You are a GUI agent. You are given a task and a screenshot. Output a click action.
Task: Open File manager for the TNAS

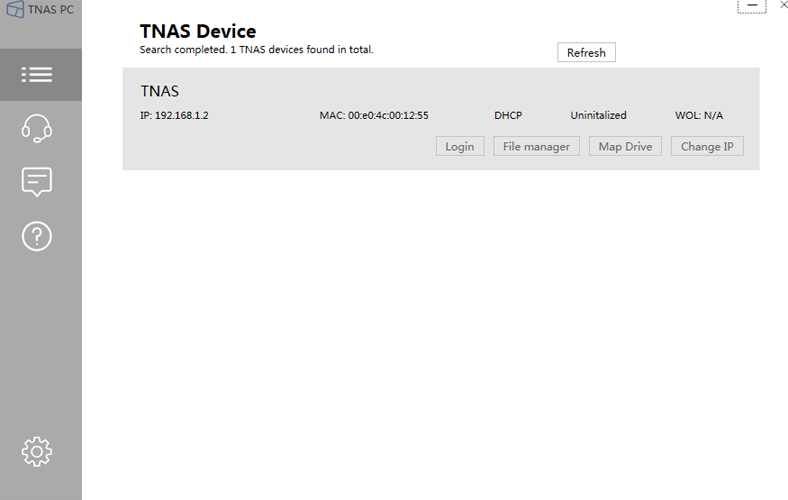click(536, 146)
